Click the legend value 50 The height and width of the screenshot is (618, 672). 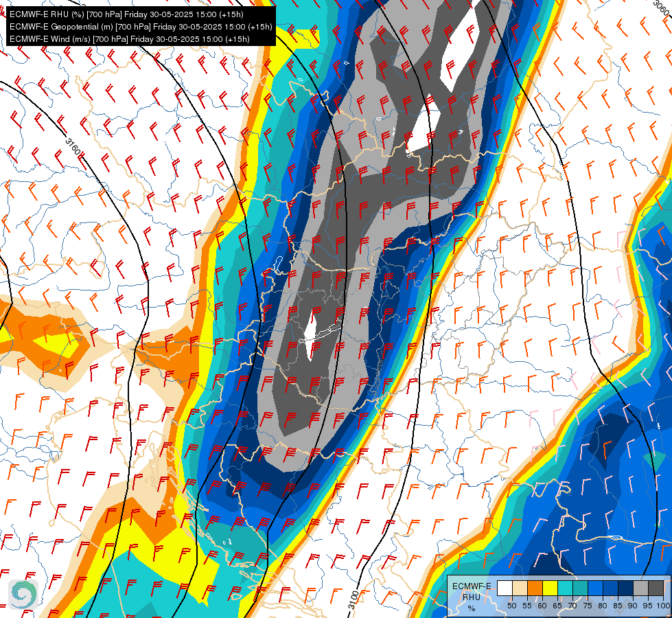tap(511, 606)
